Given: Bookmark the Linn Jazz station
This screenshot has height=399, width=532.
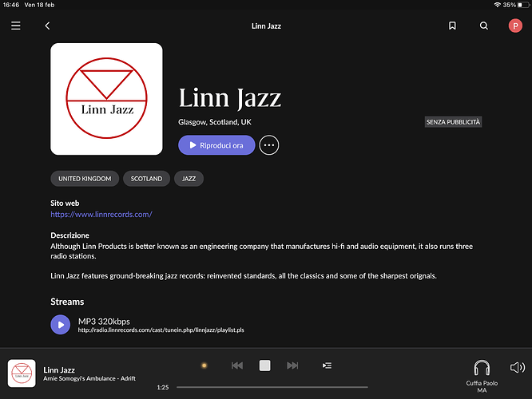Looking at the screenshot, I should click(x=452, y=26).
